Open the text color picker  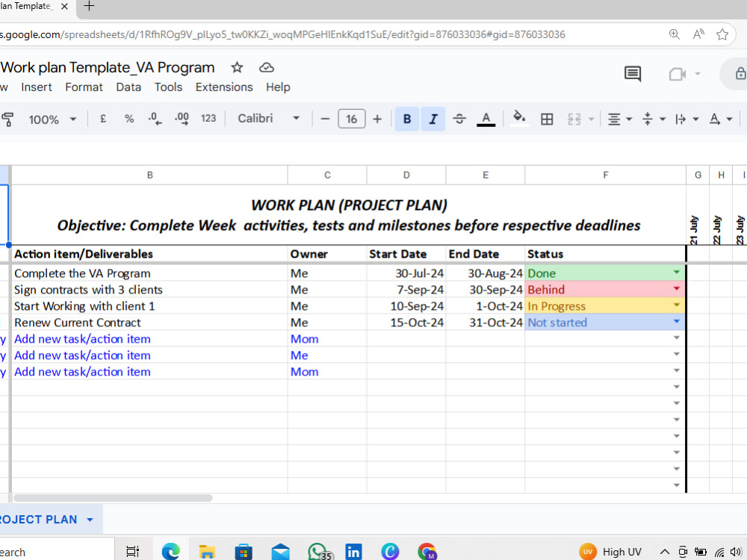point(486,119)
